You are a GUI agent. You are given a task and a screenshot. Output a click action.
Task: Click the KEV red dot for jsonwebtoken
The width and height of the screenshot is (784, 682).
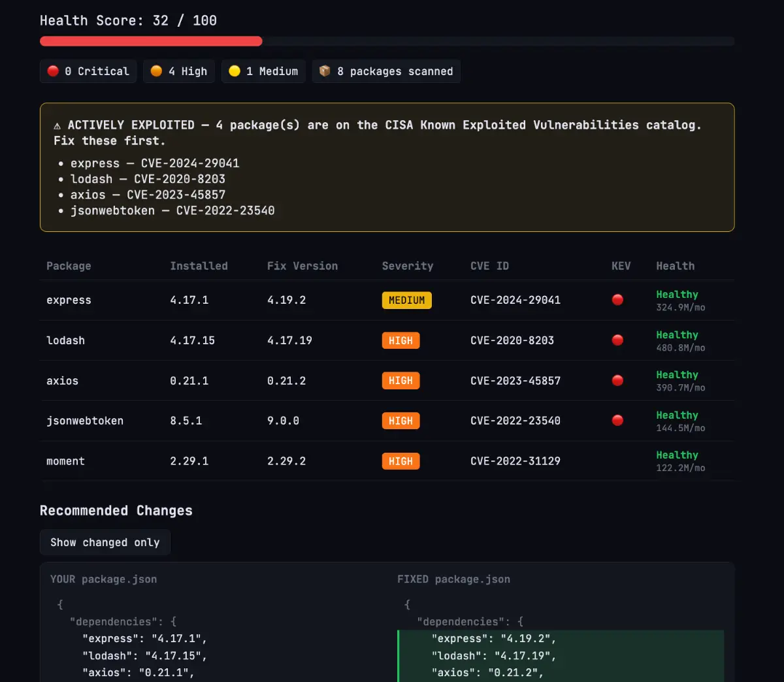617,421
